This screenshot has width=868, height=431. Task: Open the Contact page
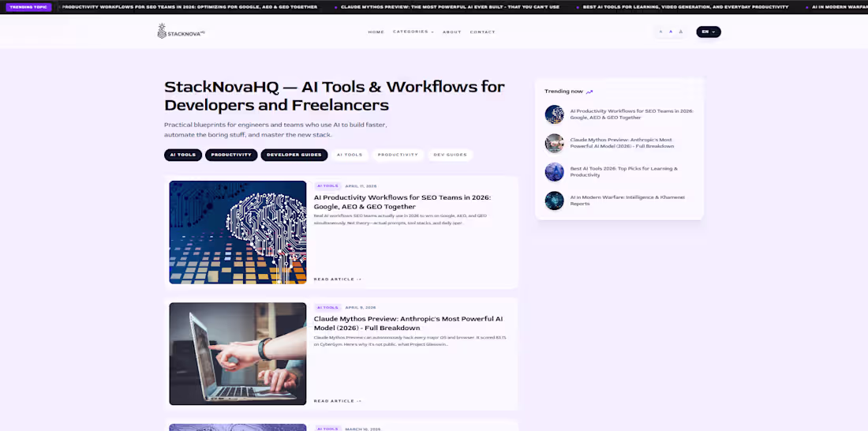point(482,32)
